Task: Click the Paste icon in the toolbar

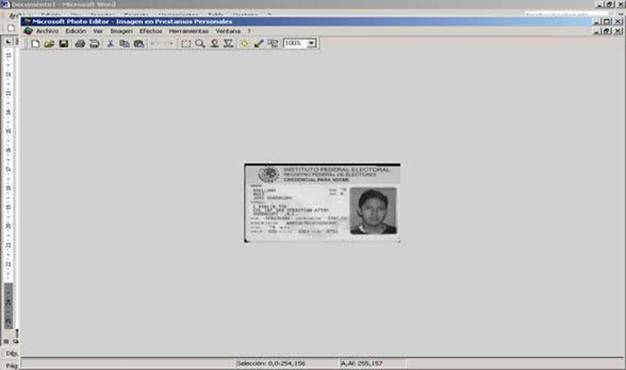Action: (139, 44)
